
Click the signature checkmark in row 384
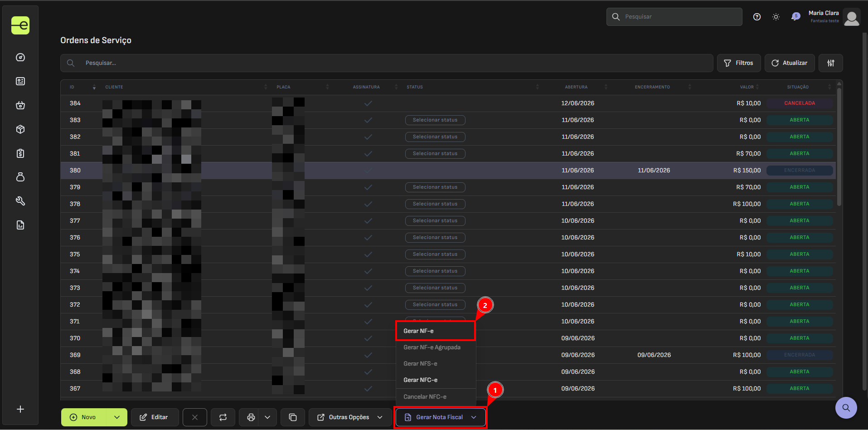tap(368, 103)
